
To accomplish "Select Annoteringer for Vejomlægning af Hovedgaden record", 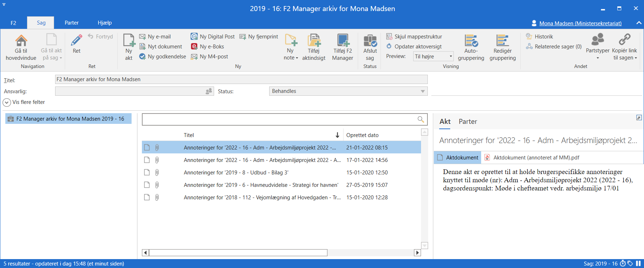I will [x=281, y=197].
